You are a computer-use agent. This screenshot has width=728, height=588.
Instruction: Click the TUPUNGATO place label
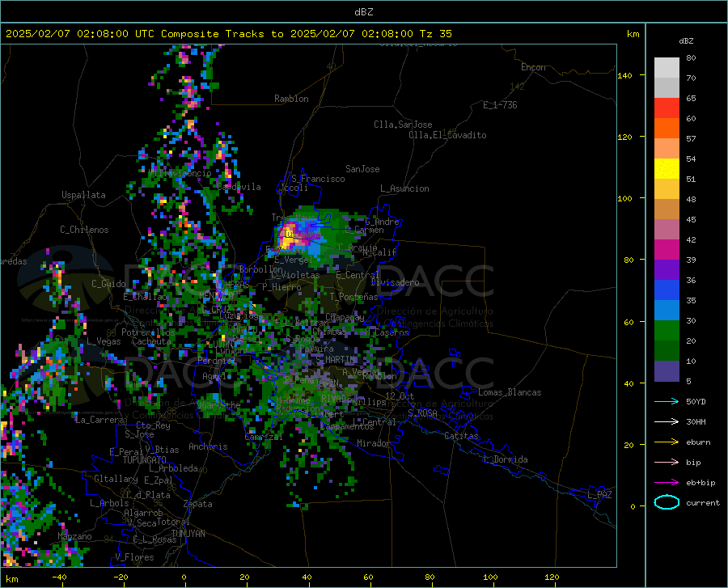click(x=145, y=460)
